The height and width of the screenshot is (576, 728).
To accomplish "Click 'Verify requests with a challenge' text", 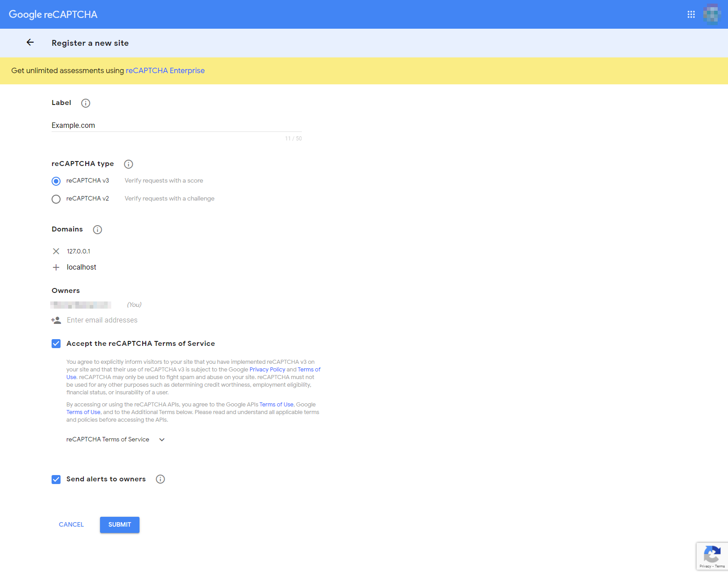I will tap(170, 199).
